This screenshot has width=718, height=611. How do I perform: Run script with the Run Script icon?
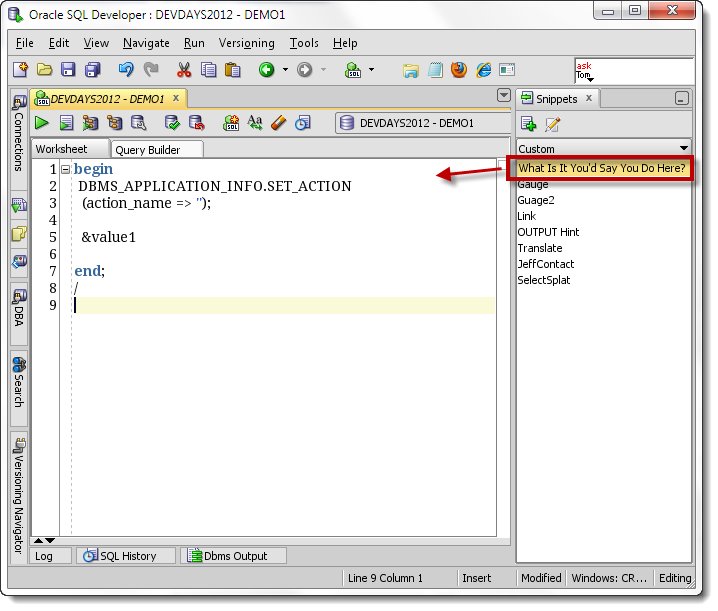(x=66, y=123)
